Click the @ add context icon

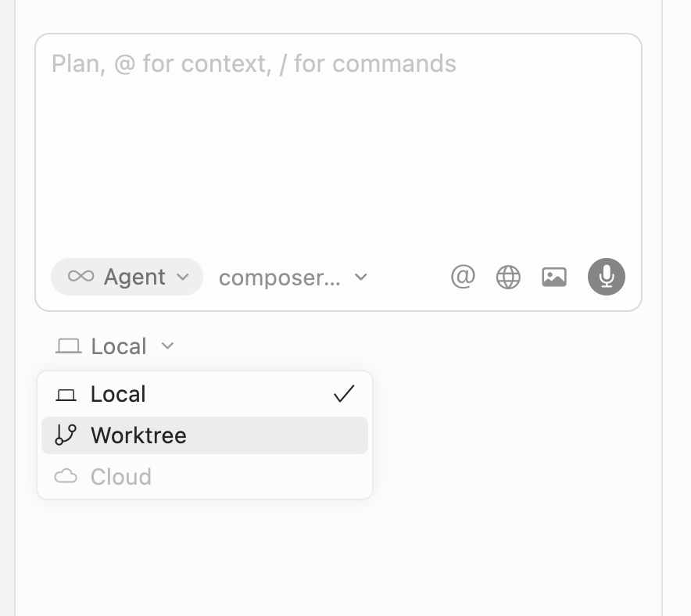point(463,277)
